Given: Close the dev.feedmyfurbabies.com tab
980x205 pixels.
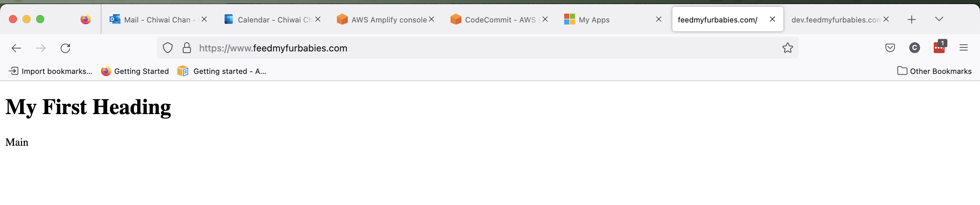Looking at the screenshot, I should (x=886, y=19).
